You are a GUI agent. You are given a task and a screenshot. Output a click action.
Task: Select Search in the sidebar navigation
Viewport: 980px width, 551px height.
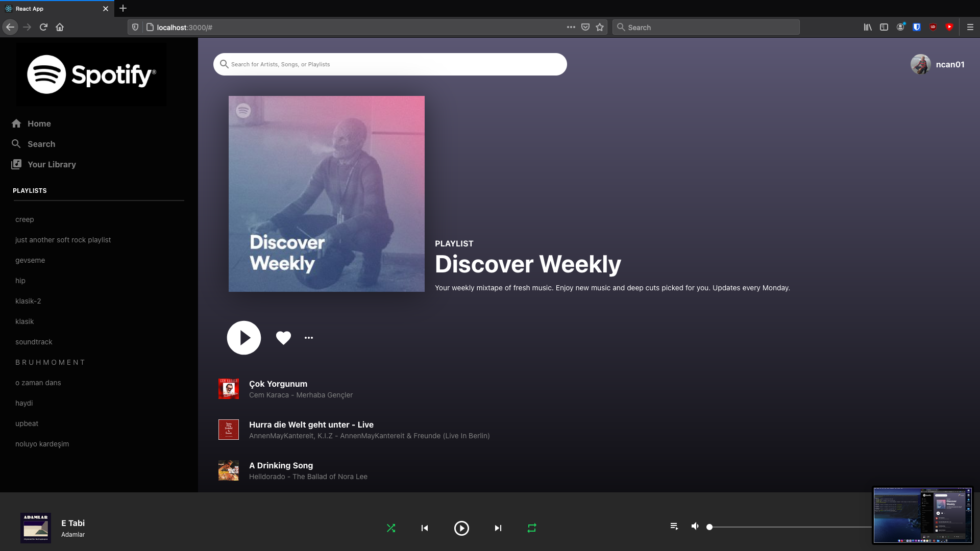pos(41,144)
